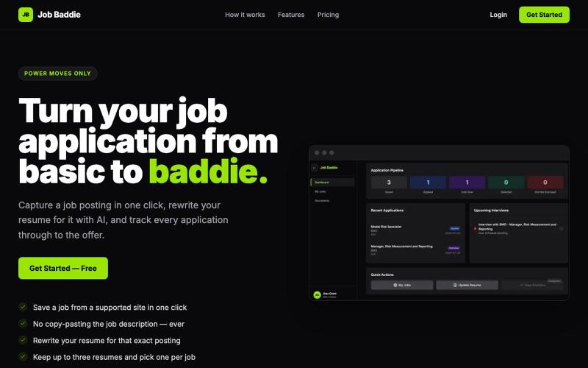Click the green user avatar in preview sidebar
Viewport: 588px width, 368px height.
[x=317, y=295]
